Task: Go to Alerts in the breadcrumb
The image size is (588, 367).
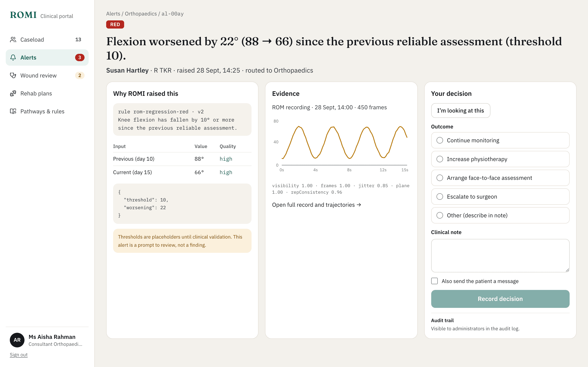Action: coord(113,14)
